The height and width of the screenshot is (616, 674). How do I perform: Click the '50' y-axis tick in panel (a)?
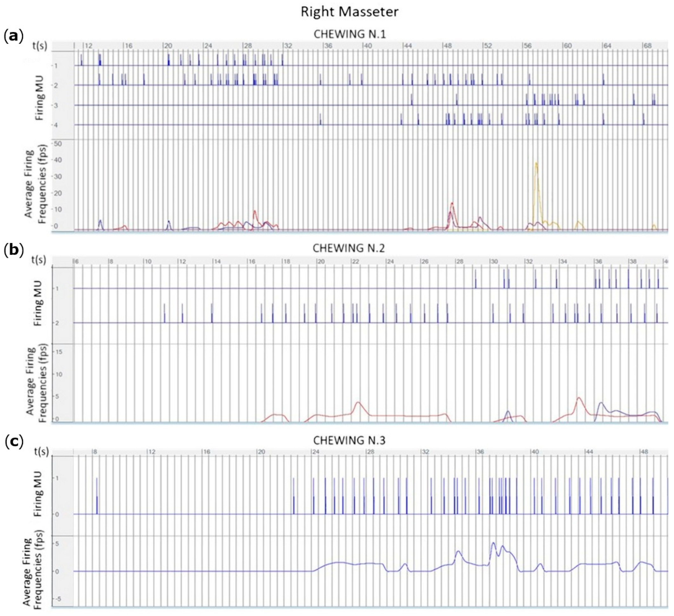coord(58,144)
